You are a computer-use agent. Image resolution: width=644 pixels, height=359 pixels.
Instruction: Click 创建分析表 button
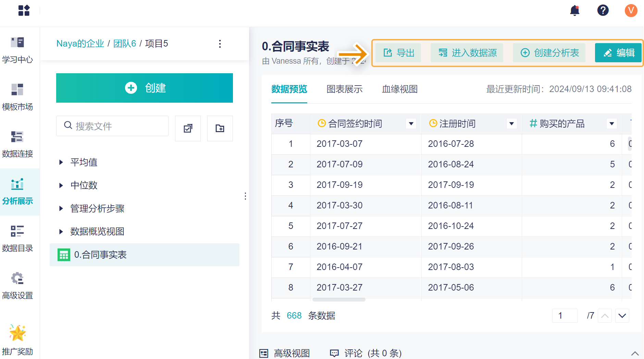tap(549, 53)
